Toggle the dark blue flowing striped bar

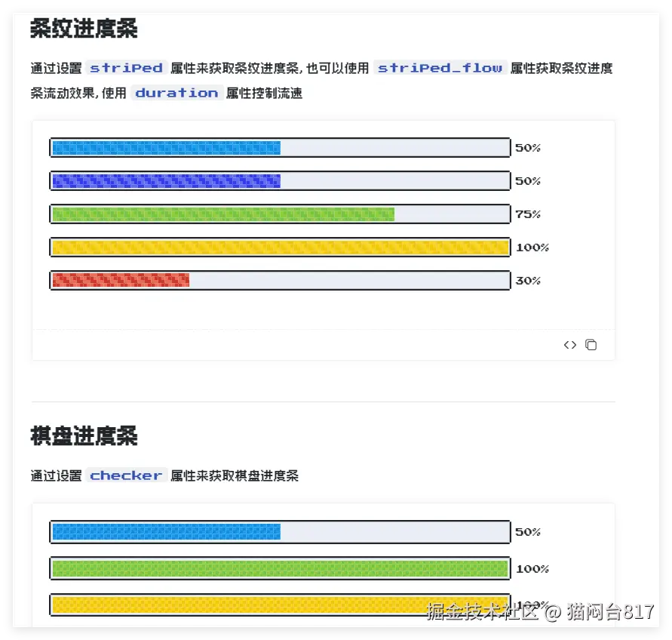click(x=164, y=180)
